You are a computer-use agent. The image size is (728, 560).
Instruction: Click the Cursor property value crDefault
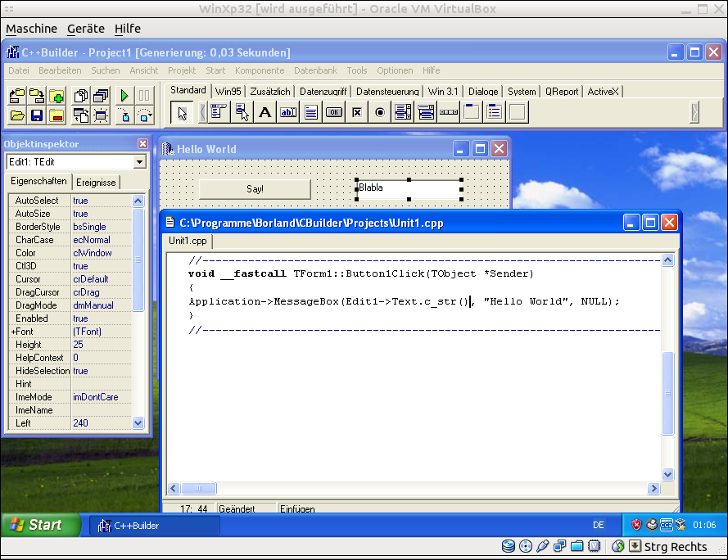102,279
